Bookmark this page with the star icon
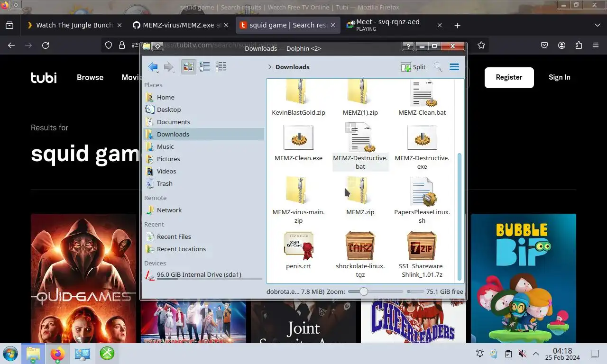Image resolution: width=607 pixels, height=364 pixels. [x=481, y=45]
